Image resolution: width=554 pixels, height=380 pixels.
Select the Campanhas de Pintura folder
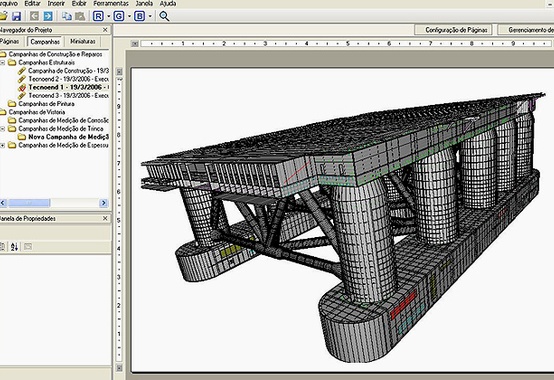pyautogui.click(x=46, y=104)
